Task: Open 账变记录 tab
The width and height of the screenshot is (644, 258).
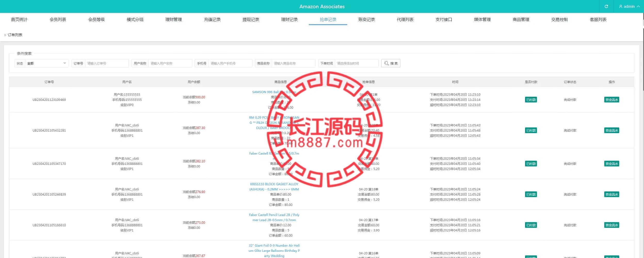Action: [x=366, y=20]
